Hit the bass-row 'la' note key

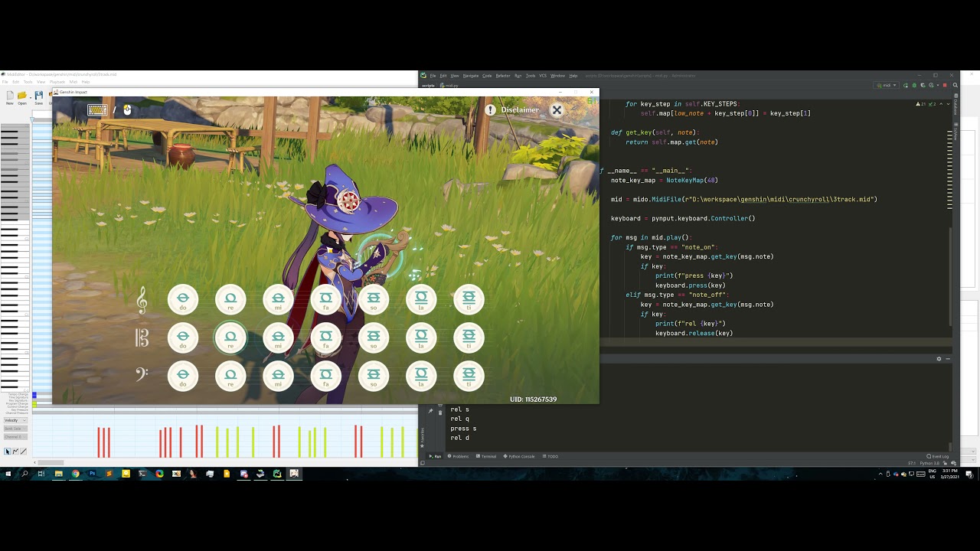coord(421,376)
